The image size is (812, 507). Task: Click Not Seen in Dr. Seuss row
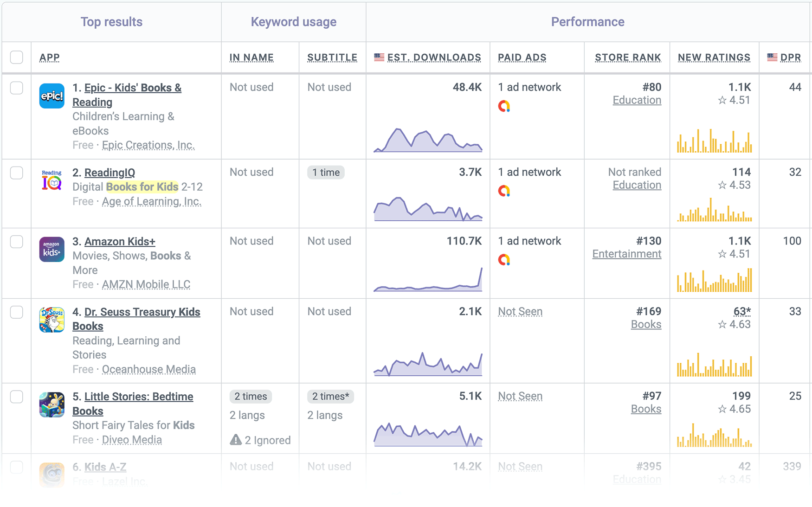tap(520, 312)
